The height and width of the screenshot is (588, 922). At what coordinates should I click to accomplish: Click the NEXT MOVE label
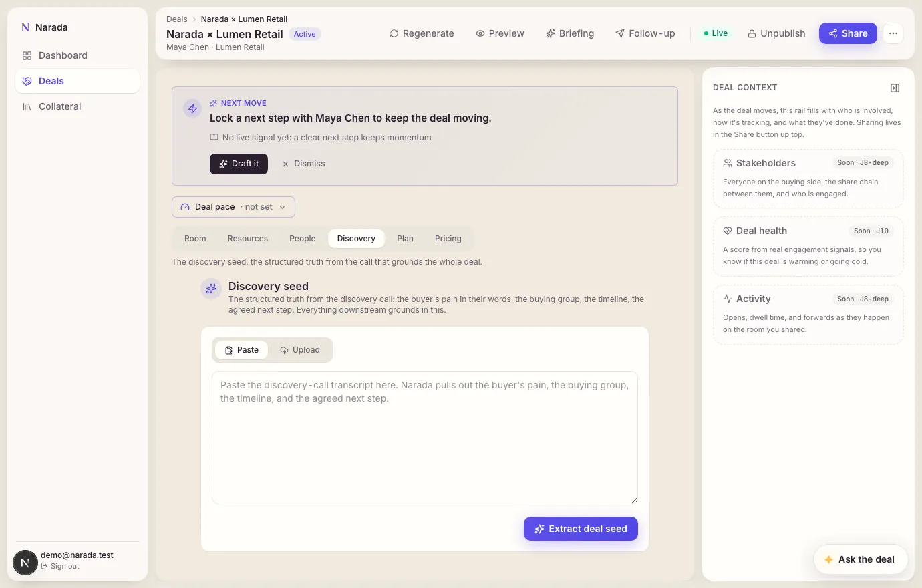pos(244,103)
